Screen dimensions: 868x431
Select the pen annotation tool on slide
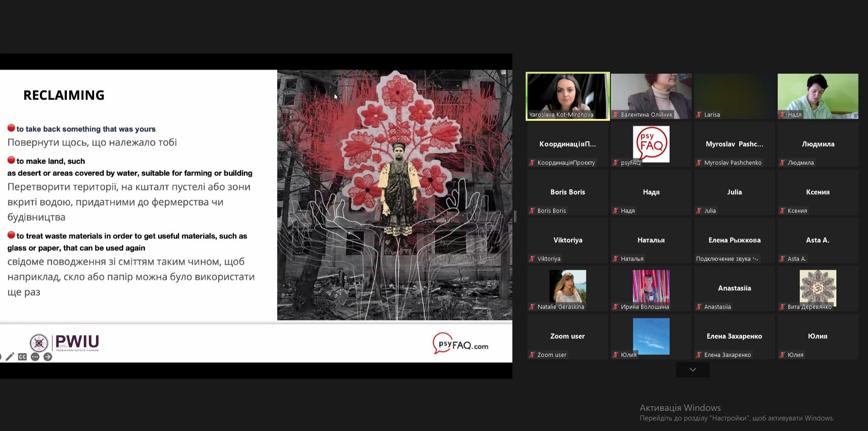10,357
